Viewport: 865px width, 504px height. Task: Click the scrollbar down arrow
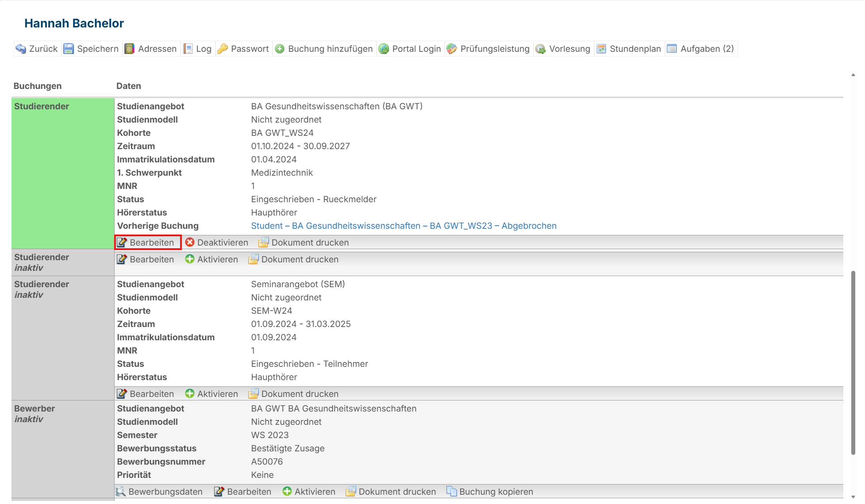853,497
